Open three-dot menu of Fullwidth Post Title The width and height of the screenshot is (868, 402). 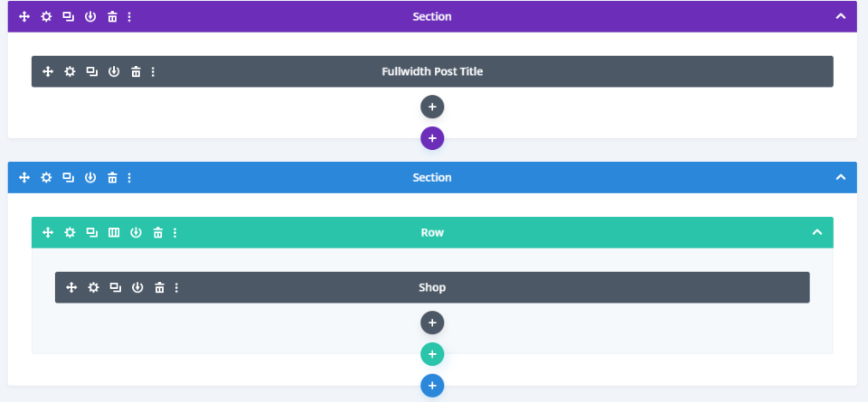pos(153,71)
